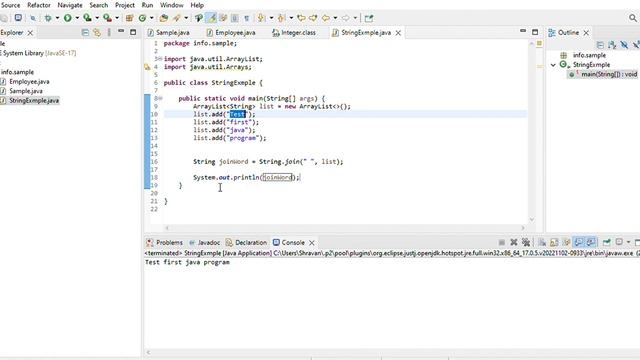Open the Navigate menu

(70, 5)
